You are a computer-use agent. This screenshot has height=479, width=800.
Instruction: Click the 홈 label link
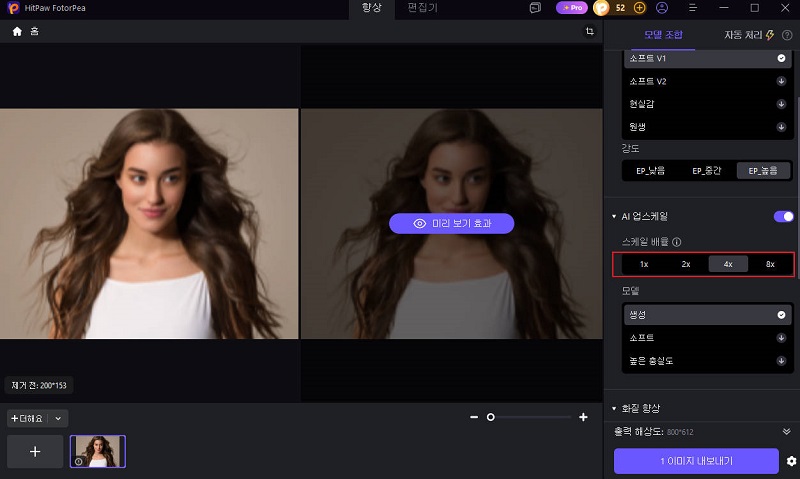35,32
